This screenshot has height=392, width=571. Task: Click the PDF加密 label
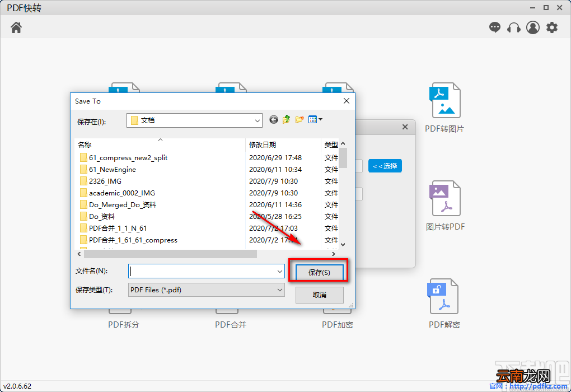pos(338,325)
